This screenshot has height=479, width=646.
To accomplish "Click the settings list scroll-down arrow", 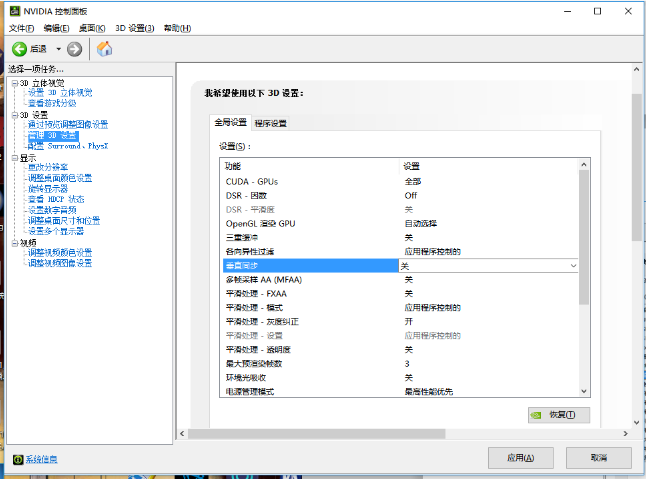I will tap(584, 391).
